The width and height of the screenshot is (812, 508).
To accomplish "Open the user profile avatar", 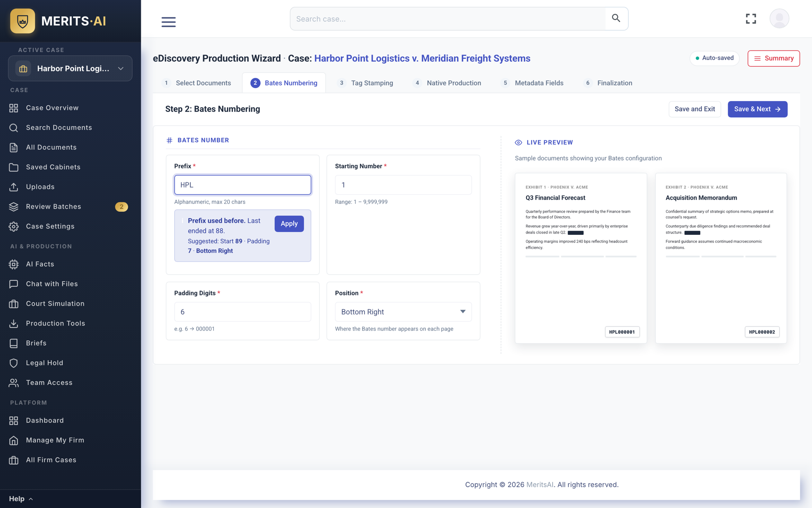I will (x=779, y=19).
